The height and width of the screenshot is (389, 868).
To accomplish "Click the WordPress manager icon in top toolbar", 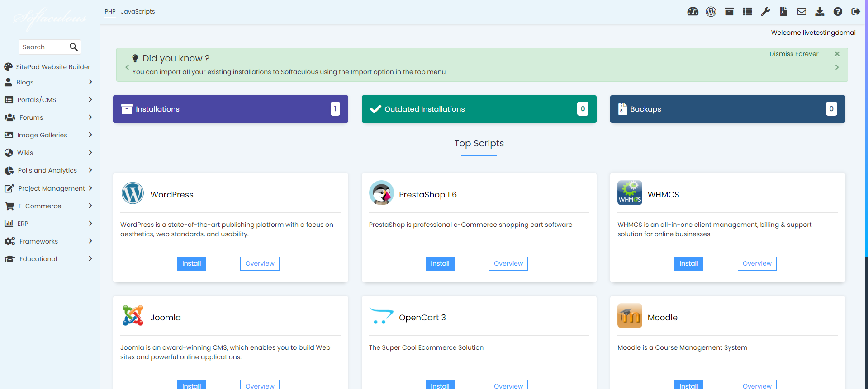I will (711, 12).
